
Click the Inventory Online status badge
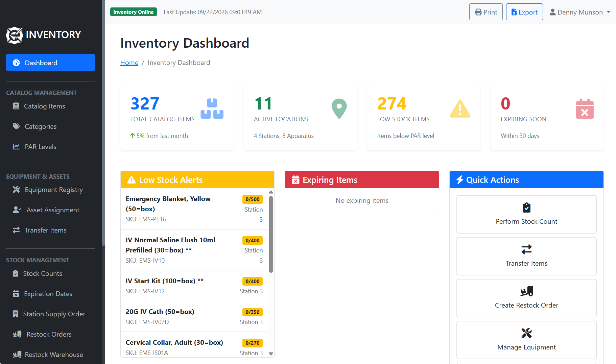[x=134, y=12]
